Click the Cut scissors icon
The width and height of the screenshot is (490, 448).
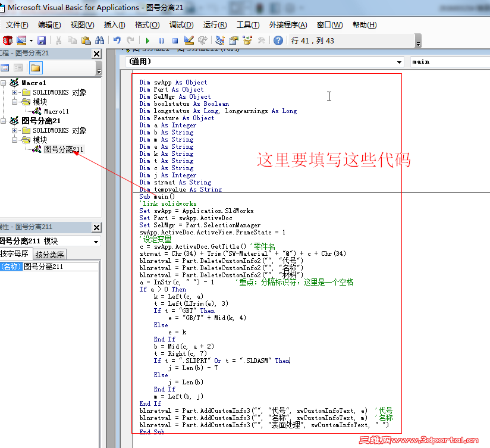click(x=58, y=40)
